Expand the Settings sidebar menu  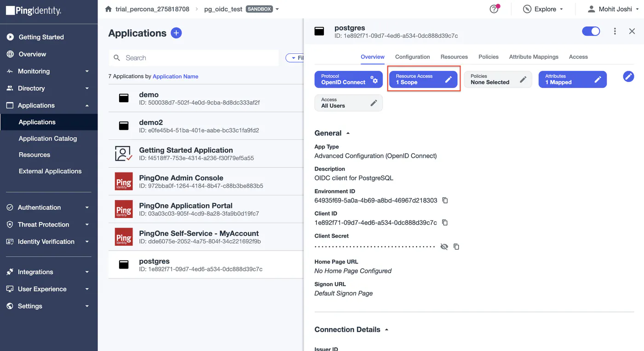pos(87,306)
